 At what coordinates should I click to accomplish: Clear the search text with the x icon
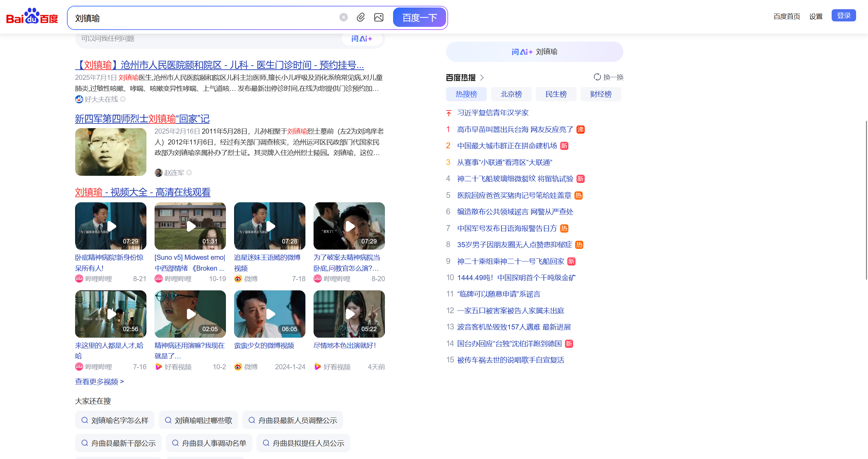(x=343, y=17)
